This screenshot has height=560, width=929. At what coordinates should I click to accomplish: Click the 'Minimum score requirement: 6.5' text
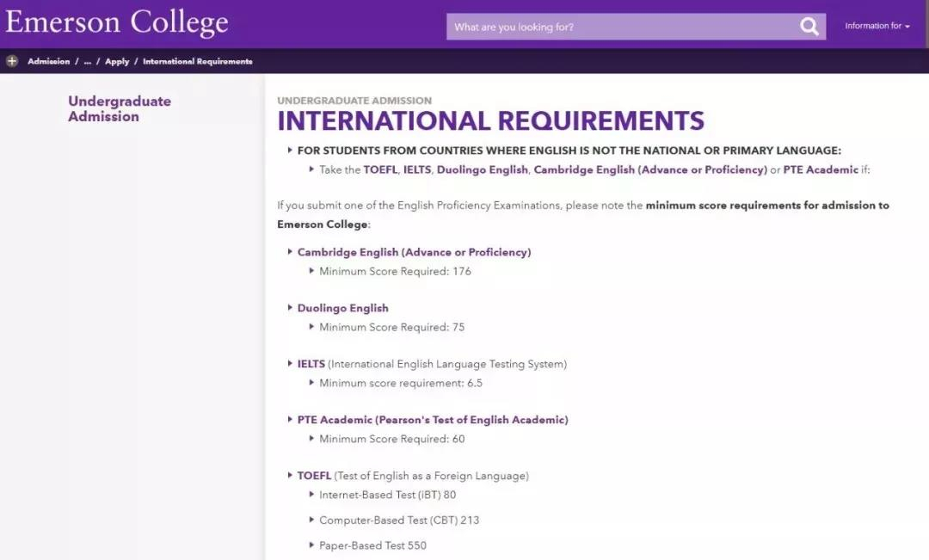click(401, 383)
